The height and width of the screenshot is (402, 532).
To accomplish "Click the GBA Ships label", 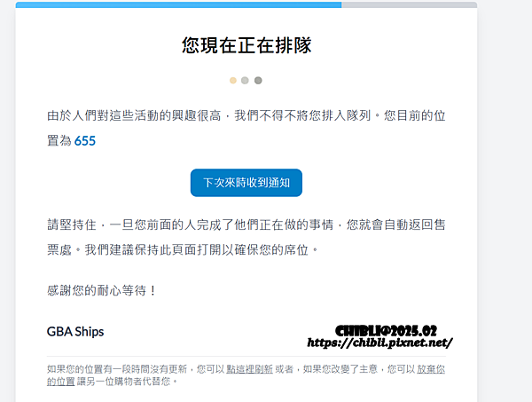I will click(x=75, y=331).
